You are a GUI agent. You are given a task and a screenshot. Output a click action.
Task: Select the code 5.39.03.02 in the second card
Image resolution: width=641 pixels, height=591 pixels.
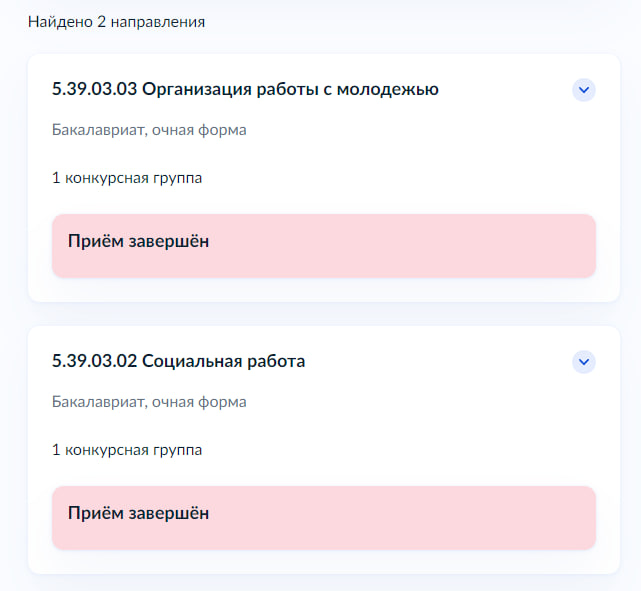click(x=94, y=361)
